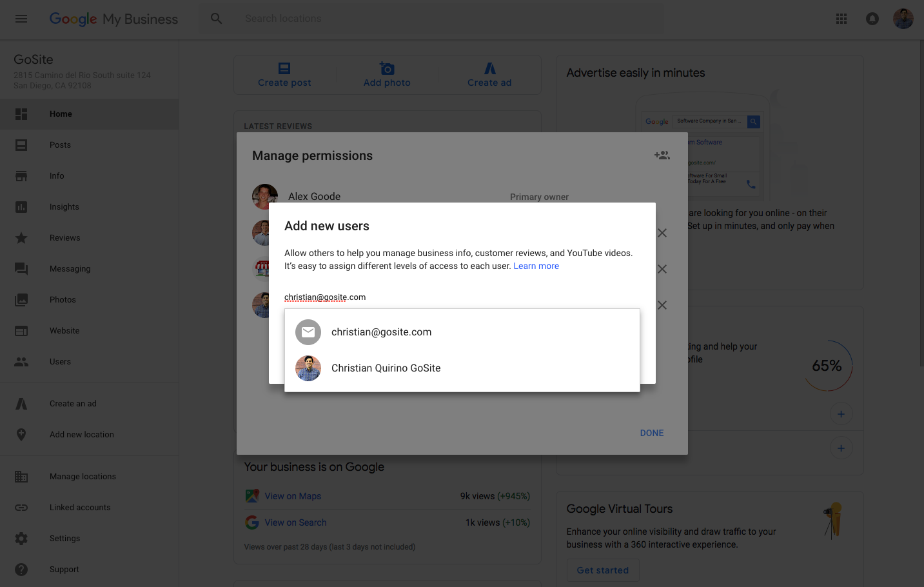Open Insights in the sidebar
Image resolution: width=924 pixels, height=587 pixels.
90,207
